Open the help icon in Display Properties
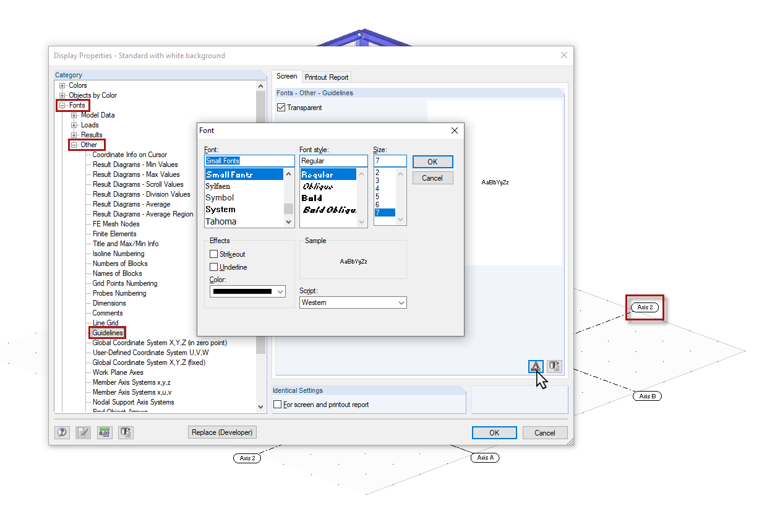Screen dimensions: 767x532 [x=62, y=432]
